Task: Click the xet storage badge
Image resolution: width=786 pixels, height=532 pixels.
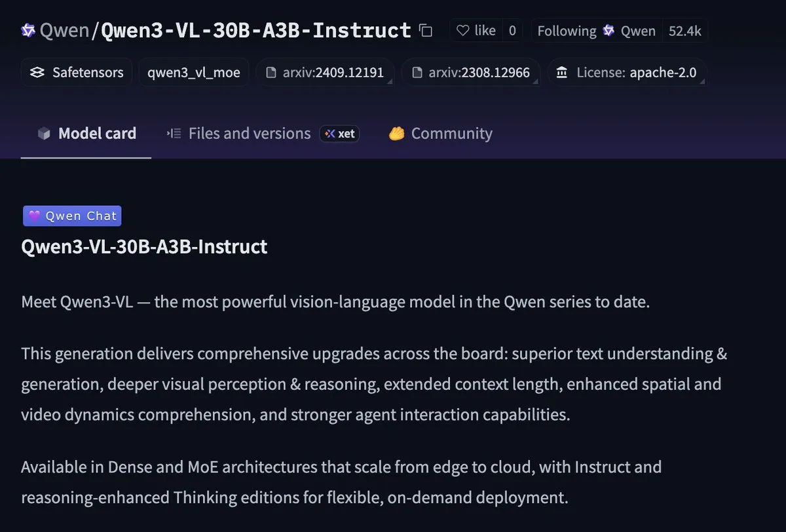Action: point(339,134)
